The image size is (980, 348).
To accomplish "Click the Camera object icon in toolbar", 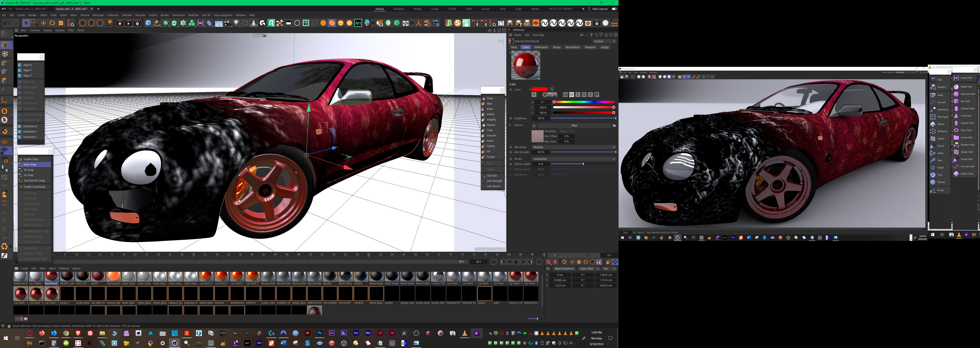I will (x=227, y=23).
